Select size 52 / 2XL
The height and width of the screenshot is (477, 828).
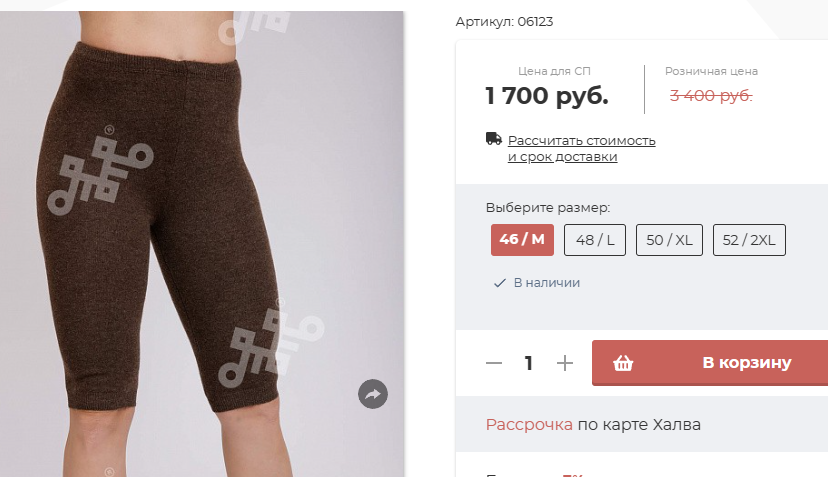click(x=749, y=240)
